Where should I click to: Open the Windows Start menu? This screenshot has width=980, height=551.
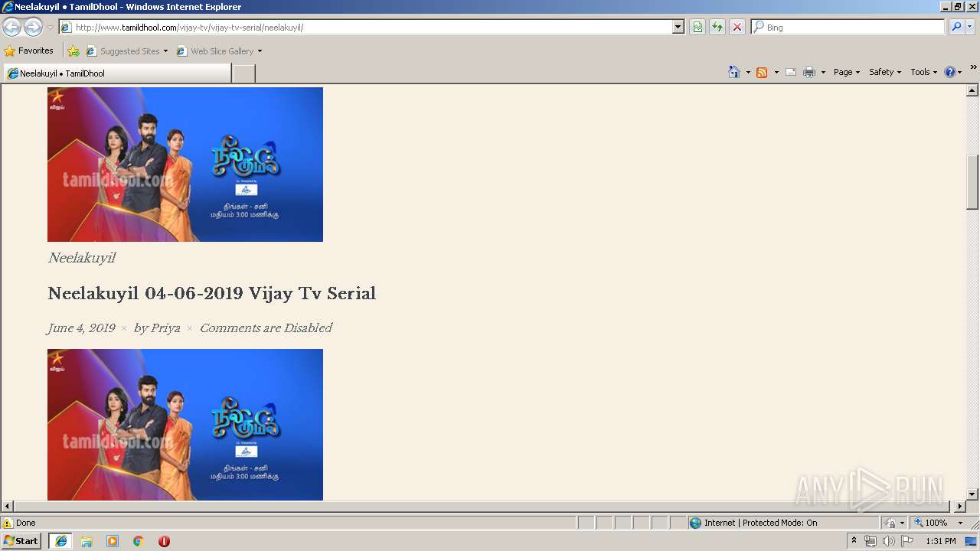click(21, 541)
